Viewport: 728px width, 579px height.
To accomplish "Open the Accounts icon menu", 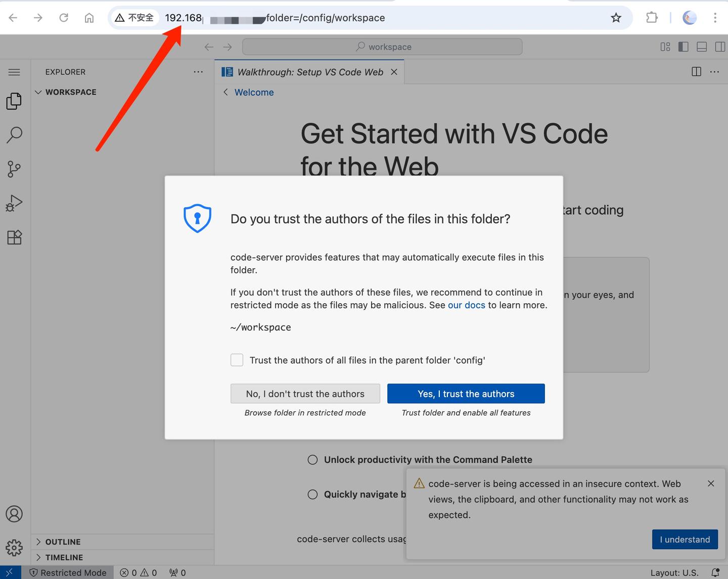I will coord(14,514).
